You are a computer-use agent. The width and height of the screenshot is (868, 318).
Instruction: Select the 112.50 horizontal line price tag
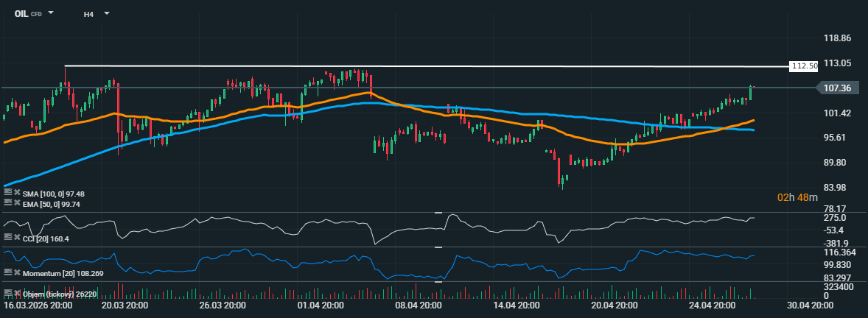pos(804,66)
